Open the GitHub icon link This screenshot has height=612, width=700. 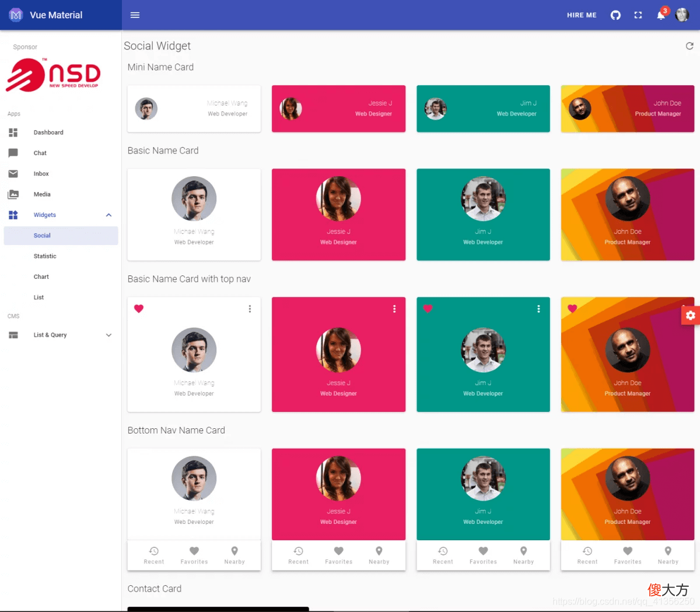click(615, 15)
